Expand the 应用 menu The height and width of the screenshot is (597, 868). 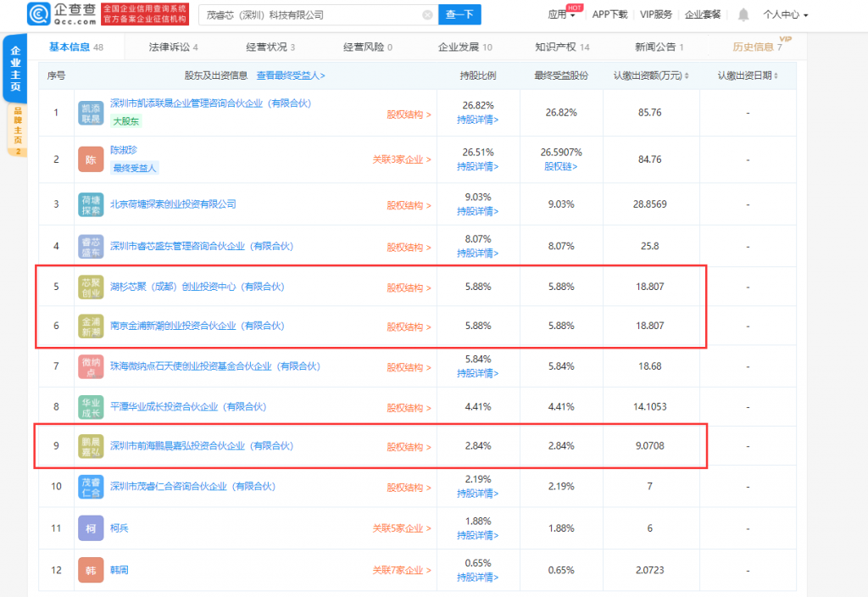point(560,14)
